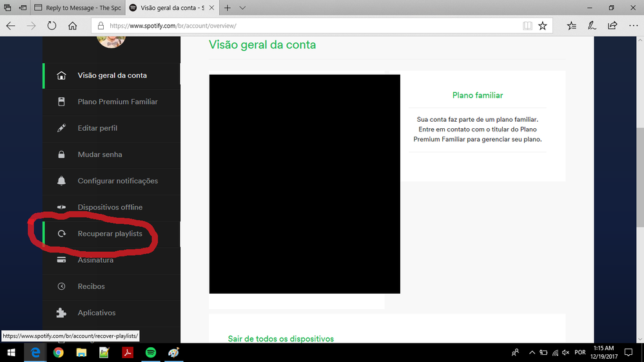The image size is (644, 362).
Task: Click the padlock icon beside Mudar senha
Action: click(61, 155)
